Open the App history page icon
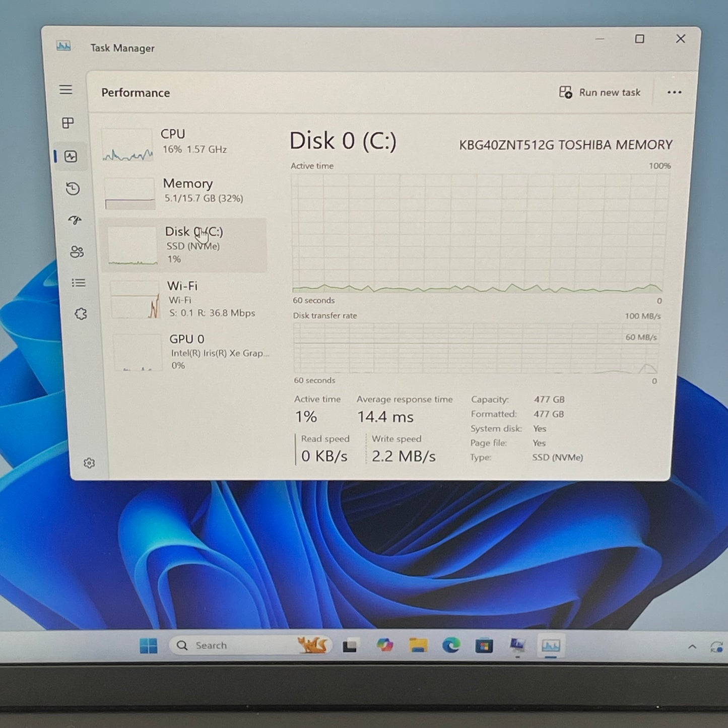Viewport: 728px width, 728px height. click(x=73, y=189)
